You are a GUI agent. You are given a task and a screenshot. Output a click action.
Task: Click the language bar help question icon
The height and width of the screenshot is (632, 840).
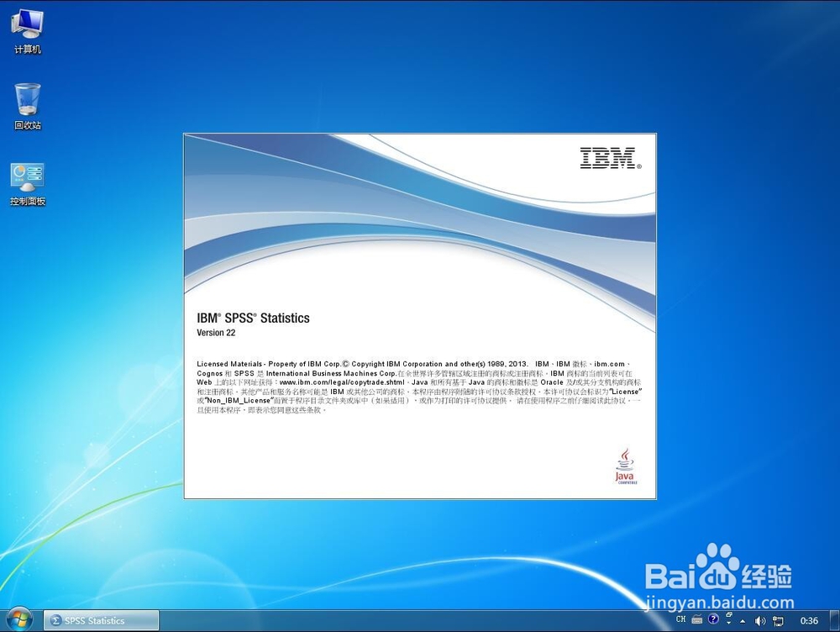pos(713,619)
